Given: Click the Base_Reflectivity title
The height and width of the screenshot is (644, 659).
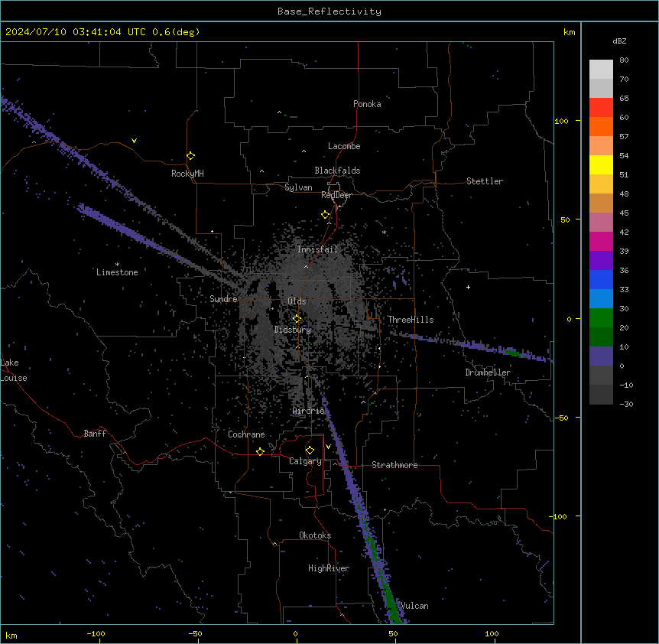Looking at the screenshot, I should pyautogui.click(x=329, y=11).
